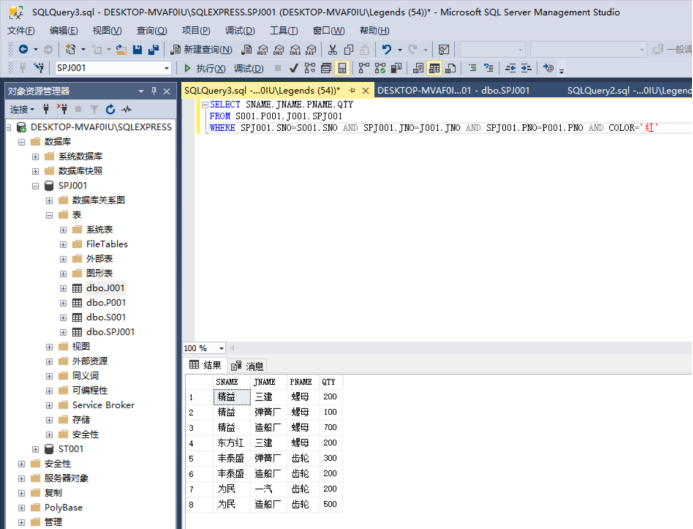The height and width of the screenshot is (529, 693).
Task: Switch to the dbo.SPJ001 table tab
Action: coord(453,91)
